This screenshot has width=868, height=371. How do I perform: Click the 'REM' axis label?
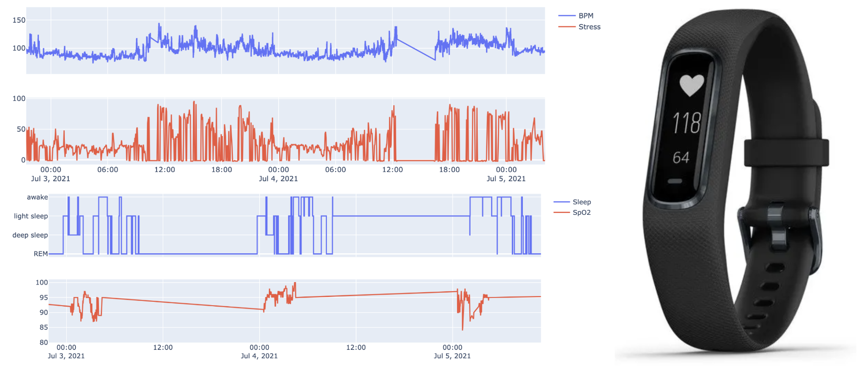coord(41,254)
